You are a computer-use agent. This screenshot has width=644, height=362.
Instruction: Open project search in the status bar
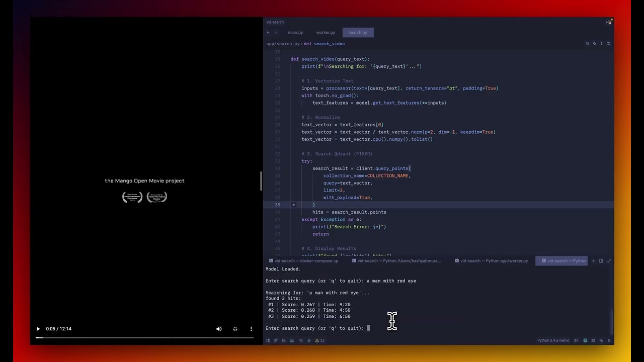click(301, 340)
